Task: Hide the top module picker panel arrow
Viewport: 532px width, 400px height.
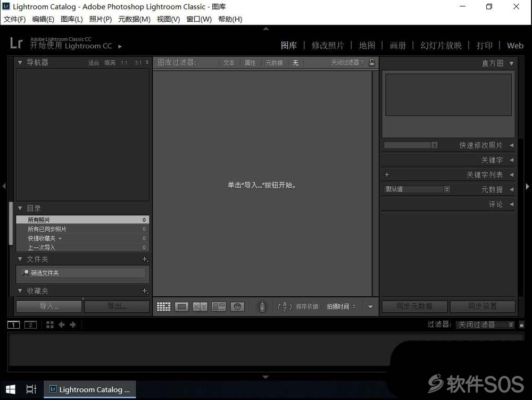Action: pyautogui.click(x=266, y=29)
